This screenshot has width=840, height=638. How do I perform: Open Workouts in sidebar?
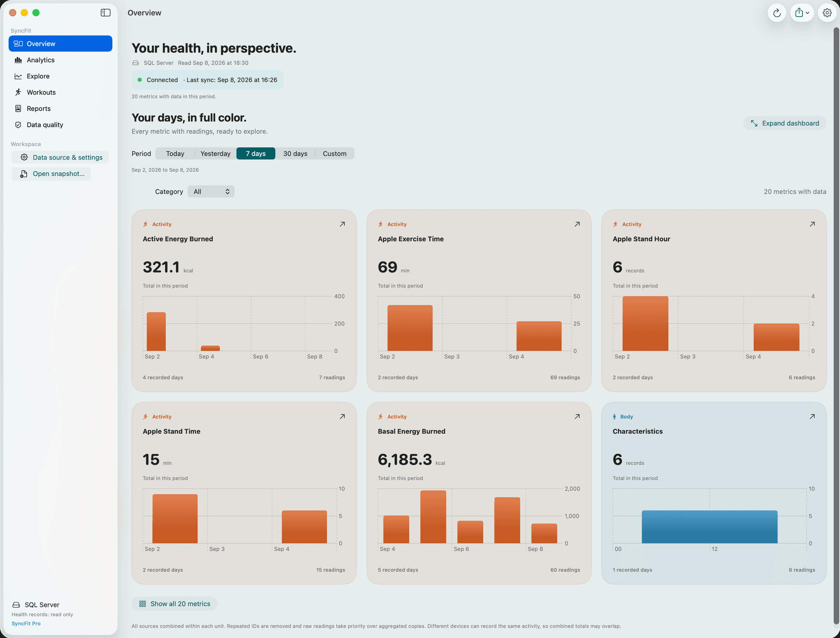(x=61, y=92)
